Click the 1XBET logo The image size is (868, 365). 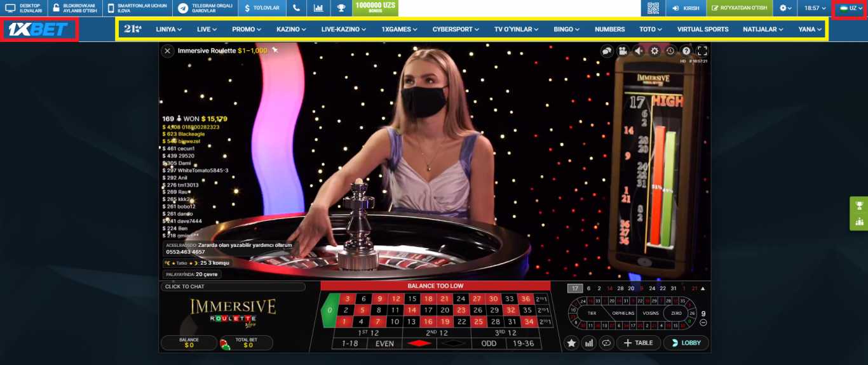pos(39,29)
